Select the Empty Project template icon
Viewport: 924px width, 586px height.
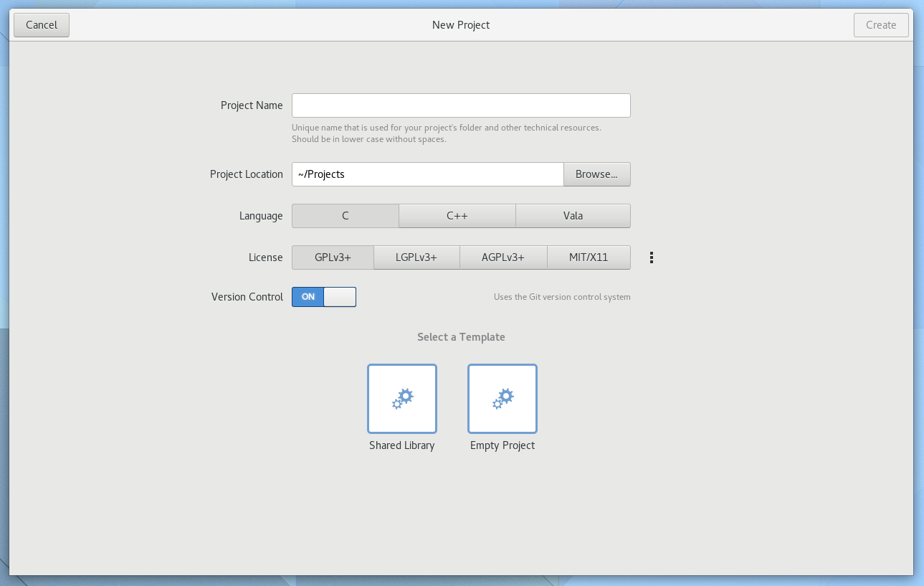click(x=503, y=399)
